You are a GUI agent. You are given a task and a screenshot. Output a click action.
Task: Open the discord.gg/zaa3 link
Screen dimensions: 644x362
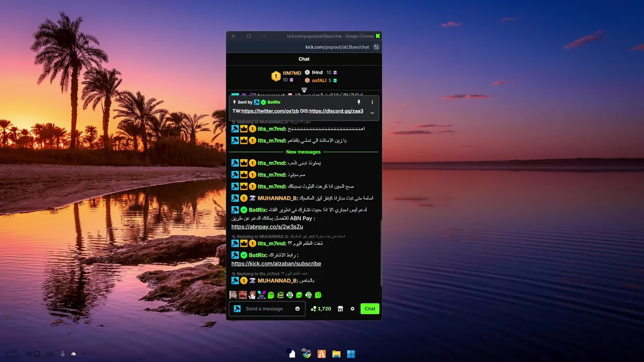pyautogui.click(x=336, y=111)
